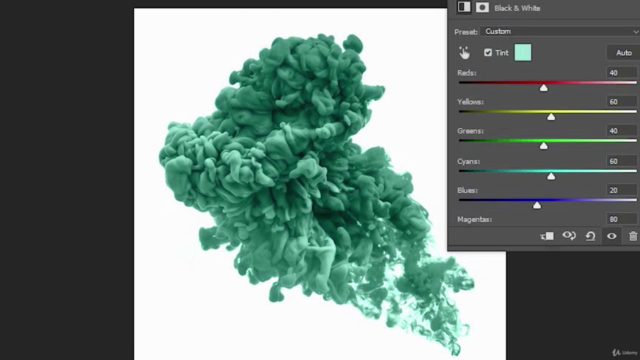Viewport: 640px width, 360px height.
Task: Reset adjustment to defaults icon
Action: [x=590, y=236]
